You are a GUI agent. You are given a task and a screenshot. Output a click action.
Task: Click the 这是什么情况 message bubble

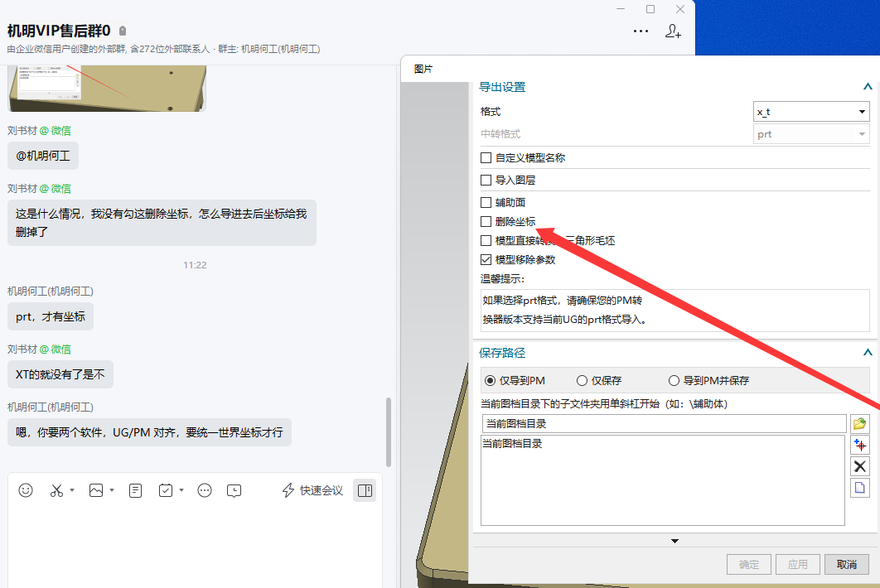162,223
